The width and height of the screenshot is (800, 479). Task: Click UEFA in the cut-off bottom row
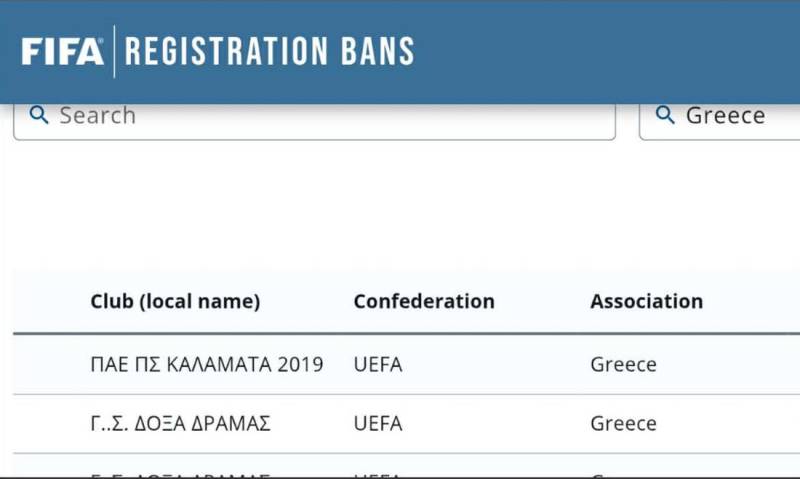[378, 473]
